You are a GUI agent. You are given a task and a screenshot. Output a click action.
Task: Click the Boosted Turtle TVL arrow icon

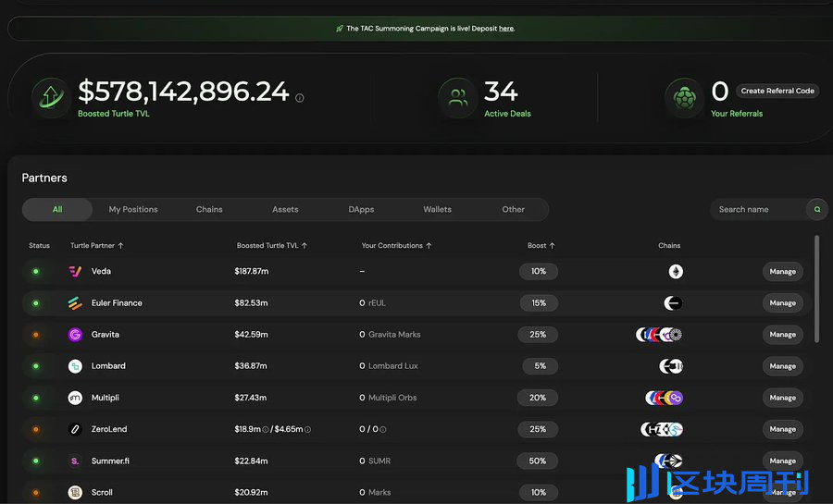click(x=51, y=98)
